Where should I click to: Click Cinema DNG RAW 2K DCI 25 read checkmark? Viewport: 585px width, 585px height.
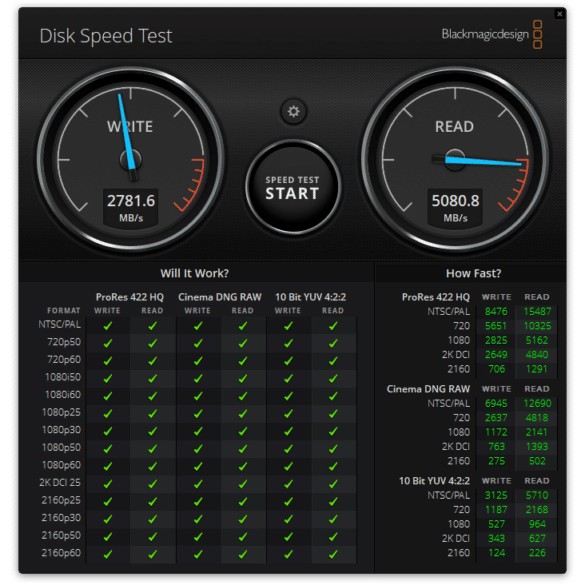tap(243, 484)
